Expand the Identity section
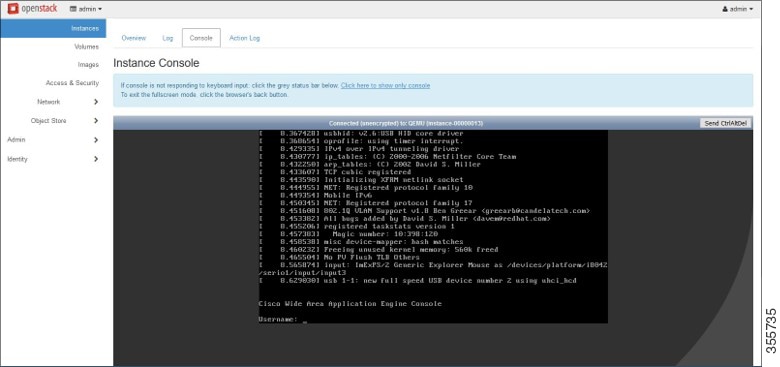Image resolution: width=780 pixels, height=367 pixels. (53, 159)
